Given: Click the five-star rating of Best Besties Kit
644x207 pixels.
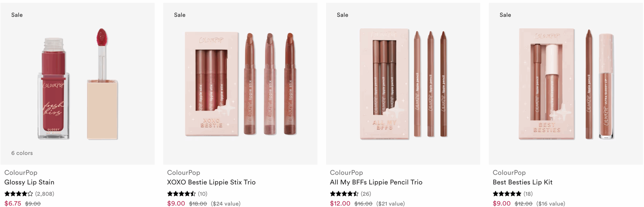Looking at the screenshot, I should click(x=507, y=194).
